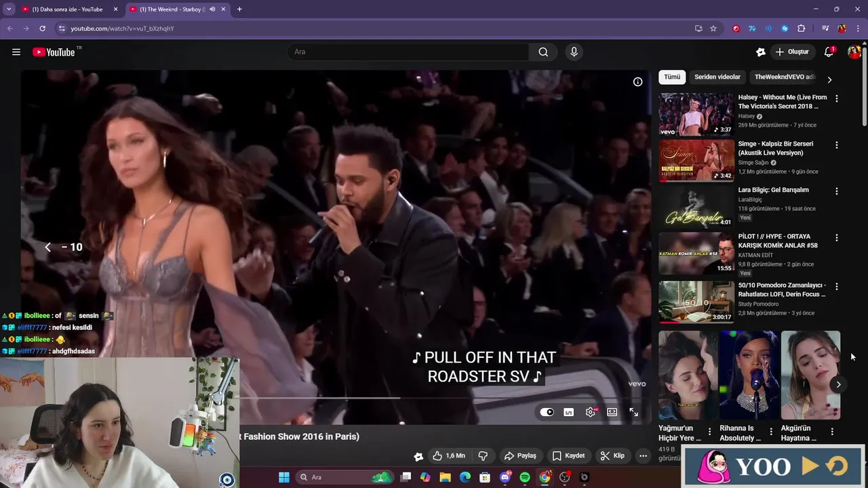Image resolution: width=868 pixels, height=488 pixels.
Task: Open PİLOT HYPE komik anlar video
Action: [x=778, y=241]
